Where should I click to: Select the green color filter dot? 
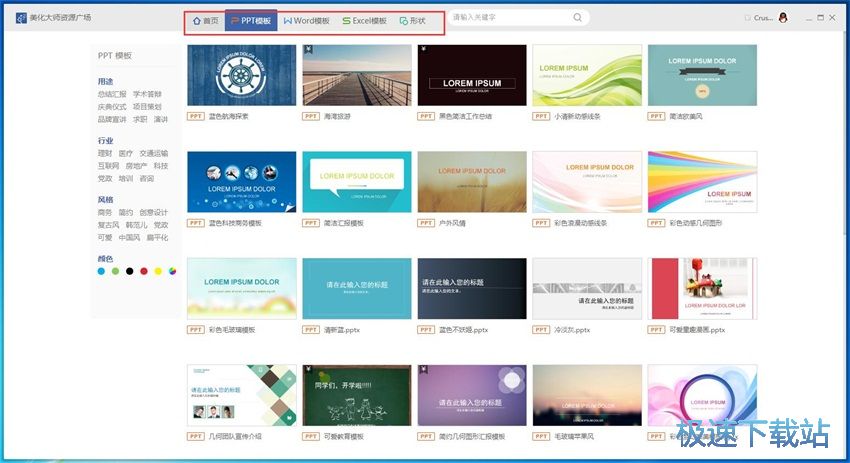tap(115, 271)
